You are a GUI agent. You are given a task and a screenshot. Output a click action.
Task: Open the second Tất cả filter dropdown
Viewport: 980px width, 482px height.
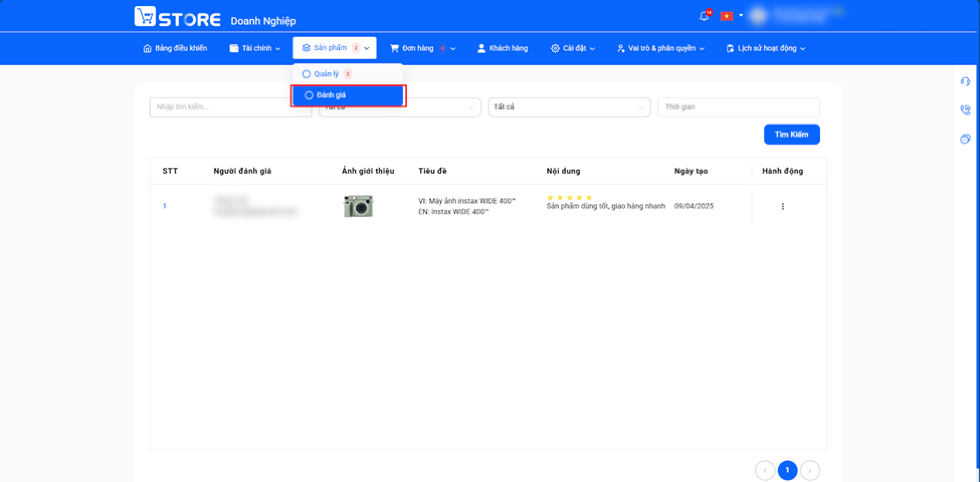pos(569,107)
